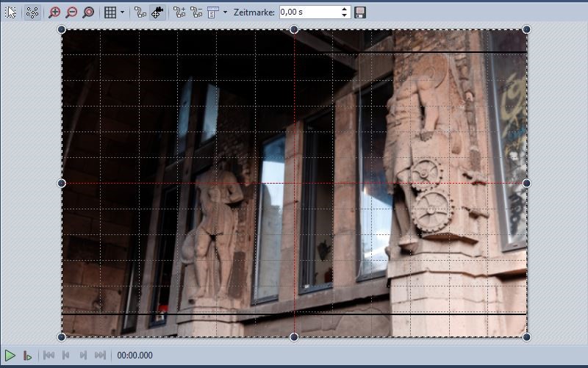Open the grid options dropdown arrow
This screenshot has height=368, width=588.
tap(122, 12)
